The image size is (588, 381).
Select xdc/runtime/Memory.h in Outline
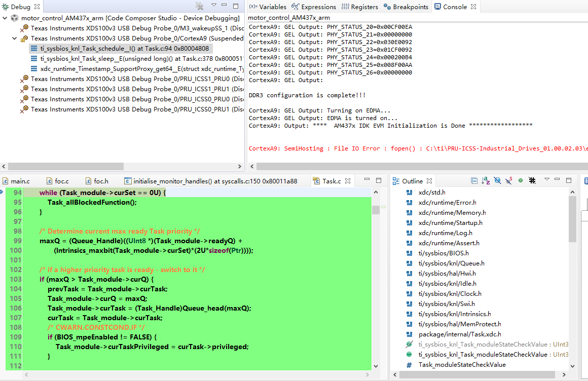click(x=452, y=213)
